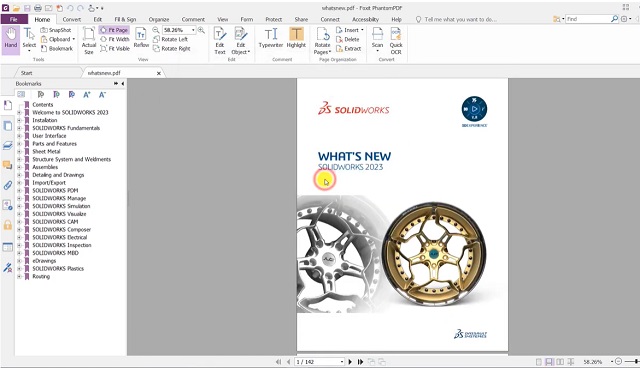The height and width of the screenshot is (368, 640).
Task: Click Delete pages in Page Organization
Action: (x=348, y=40)
